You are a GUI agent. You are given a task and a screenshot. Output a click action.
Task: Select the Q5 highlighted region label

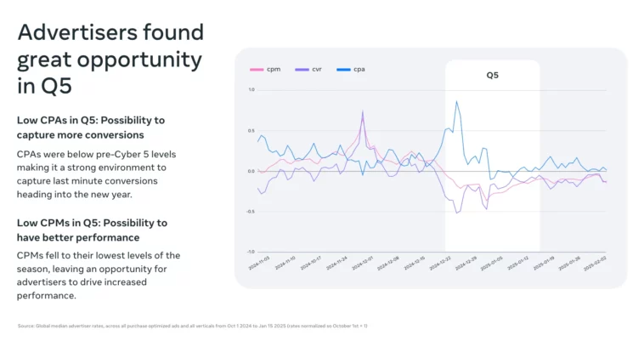pos(492,75)
